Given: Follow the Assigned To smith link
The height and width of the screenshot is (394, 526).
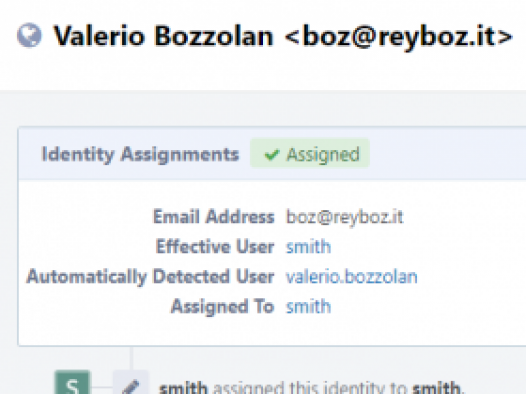Looking at the screenshot, I should (308, 306).
